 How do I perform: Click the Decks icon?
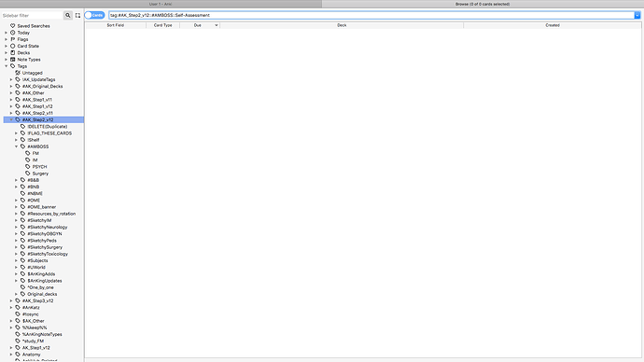point(13,52)
